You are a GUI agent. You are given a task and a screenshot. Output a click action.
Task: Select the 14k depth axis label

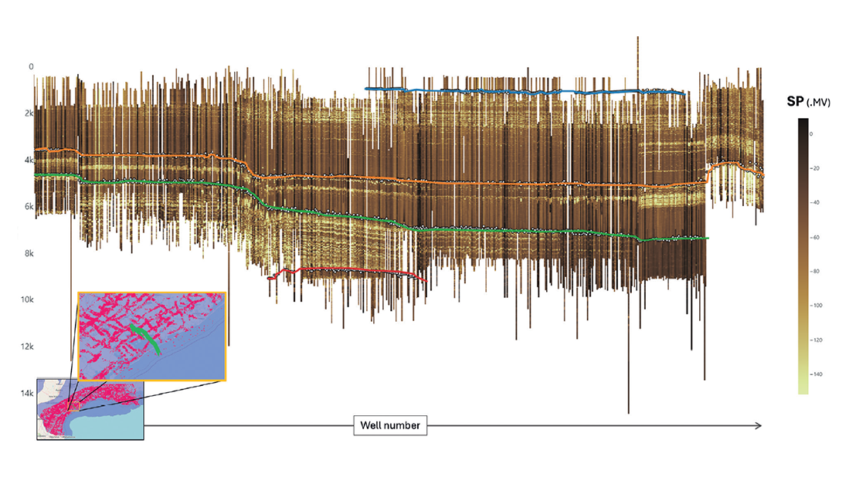29,394
